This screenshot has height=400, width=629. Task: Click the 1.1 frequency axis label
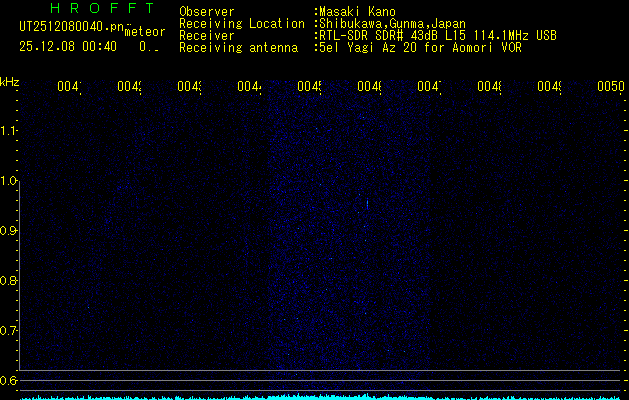(x=8, y=131)
